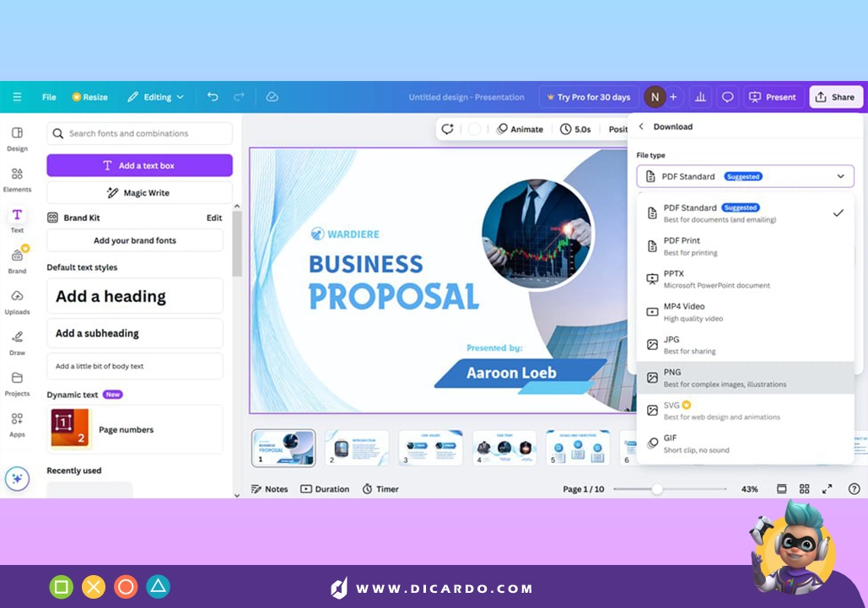The height and width of the screenshot is (608, 868).
Task: Choose JPG file type
Action: coord(745,345)
